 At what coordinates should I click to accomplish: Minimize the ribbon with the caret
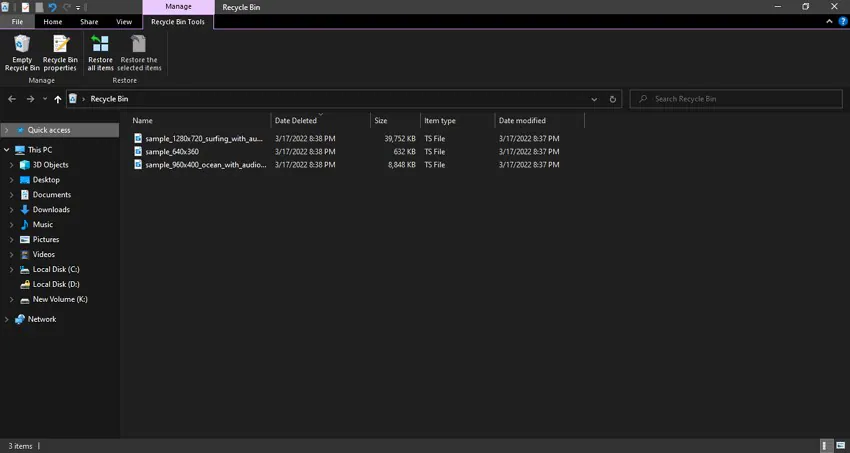[x=829, y=22]
